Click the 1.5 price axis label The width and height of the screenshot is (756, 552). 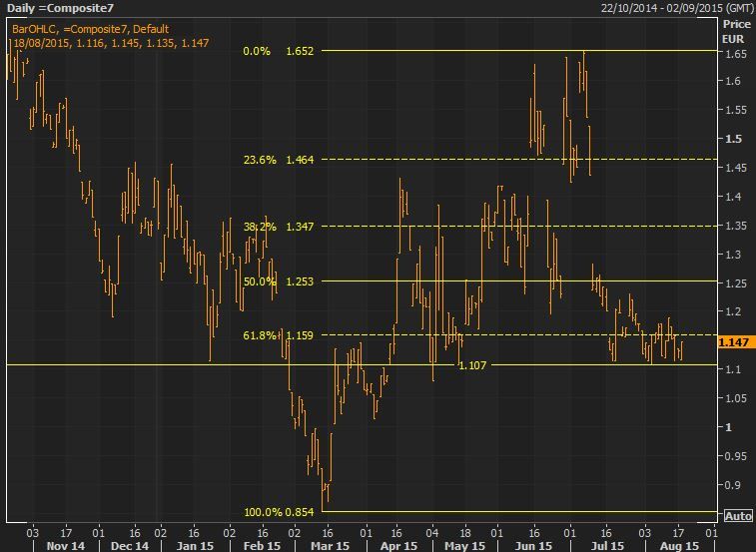[731, 139]
